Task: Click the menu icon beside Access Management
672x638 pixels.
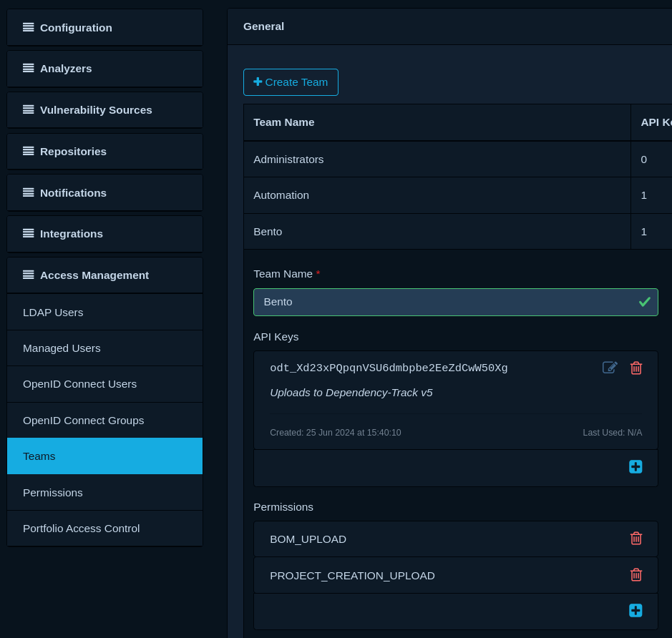Action: (28, 274)
